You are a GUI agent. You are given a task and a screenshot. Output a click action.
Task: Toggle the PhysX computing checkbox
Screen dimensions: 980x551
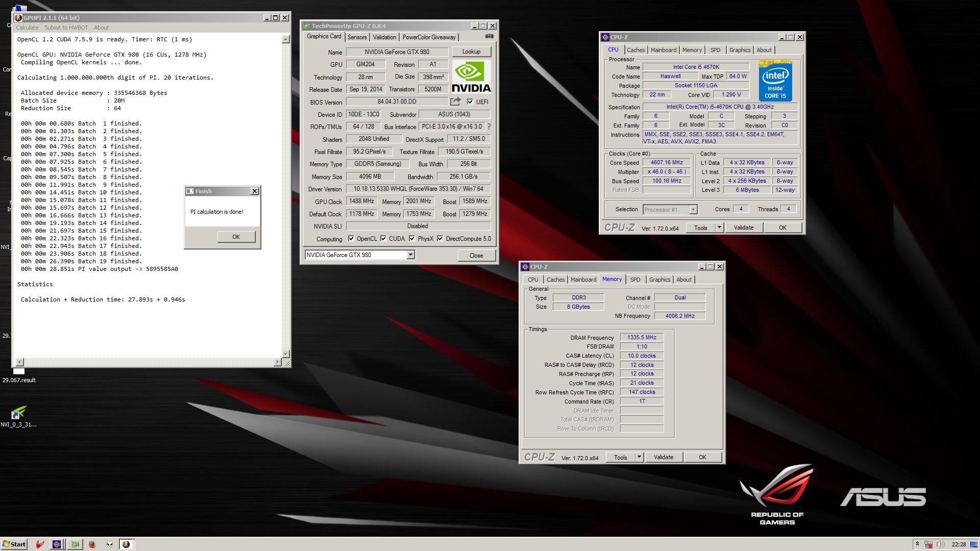pyautogui.click(x=411, y=239)
